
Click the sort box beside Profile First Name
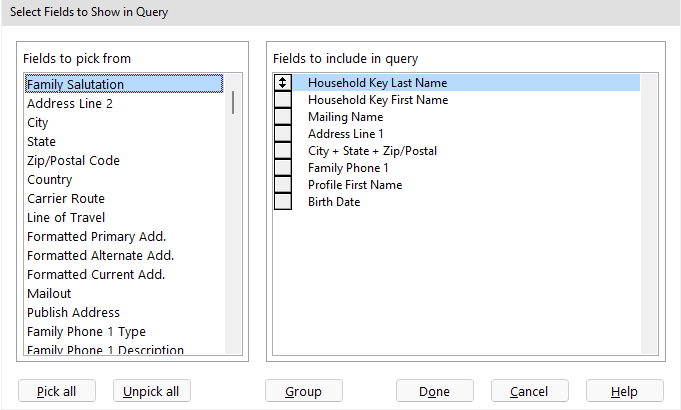[x=283, y=185]
